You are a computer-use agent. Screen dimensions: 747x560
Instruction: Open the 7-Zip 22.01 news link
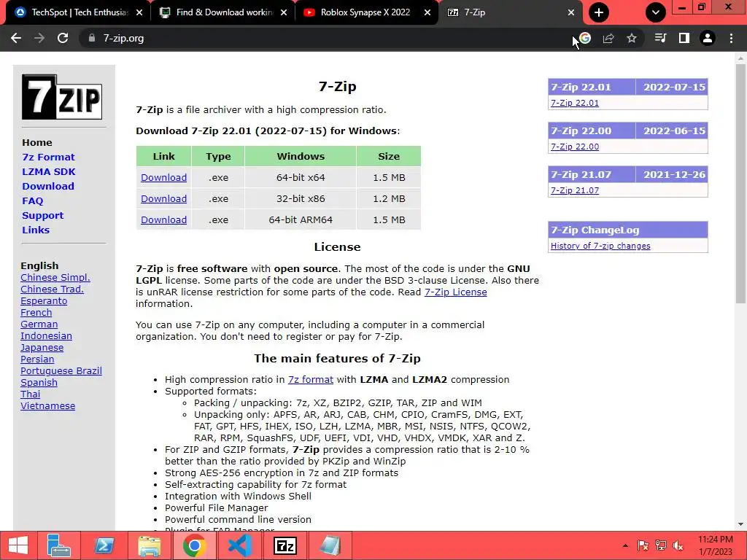pos(575,103)
